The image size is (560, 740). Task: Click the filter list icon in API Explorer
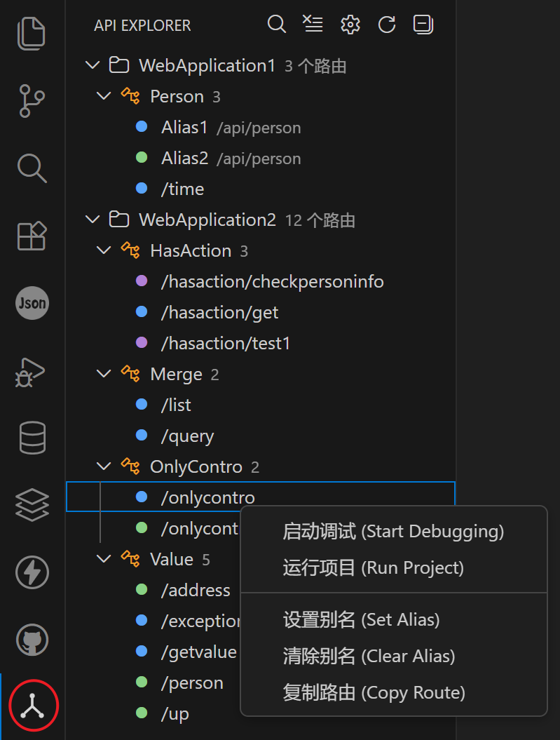click(x=313, y=24)
